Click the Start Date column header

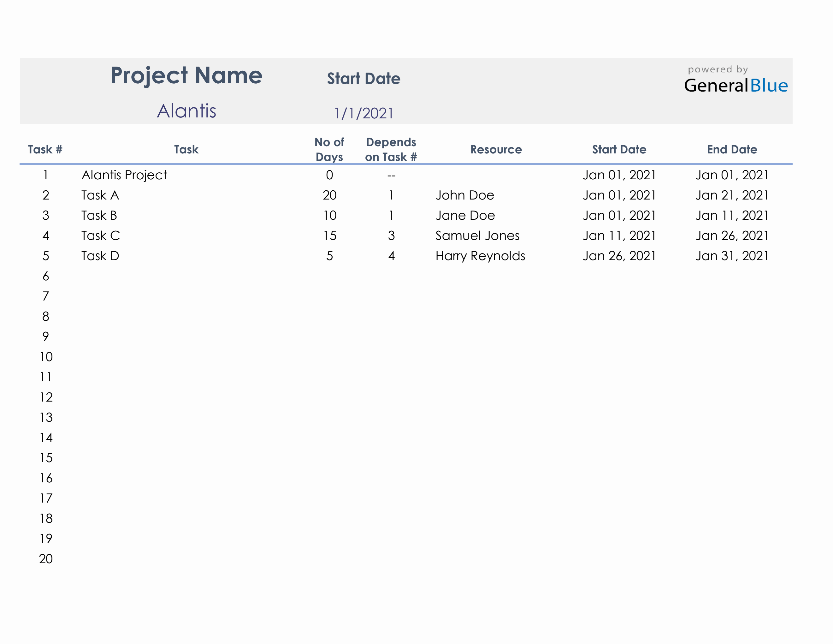620,149
